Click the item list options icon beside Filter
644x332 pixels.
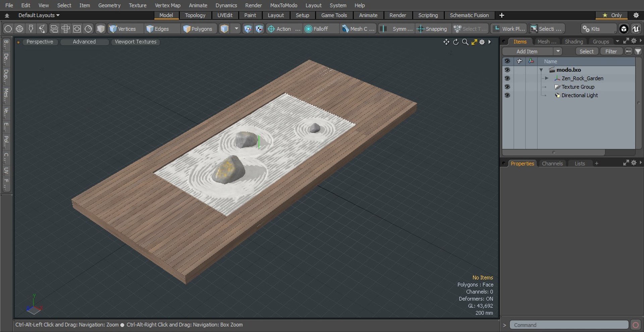click(x=629, y=51)
